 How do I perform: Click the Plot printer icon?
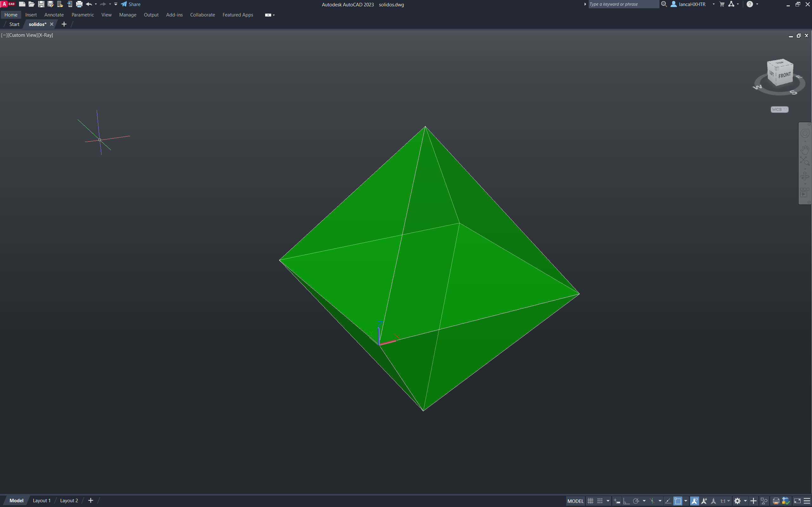tap(79, 4)
